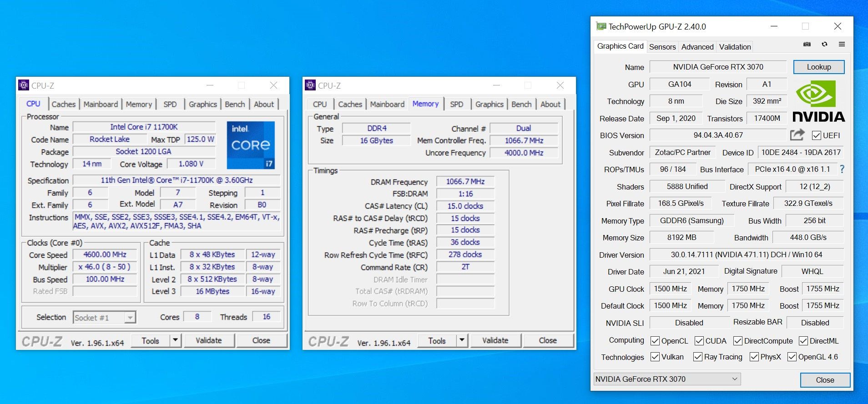Open the Socket #1 selection dropdown
The width and height of the screenshot is (868, 404).
[105, 317]
